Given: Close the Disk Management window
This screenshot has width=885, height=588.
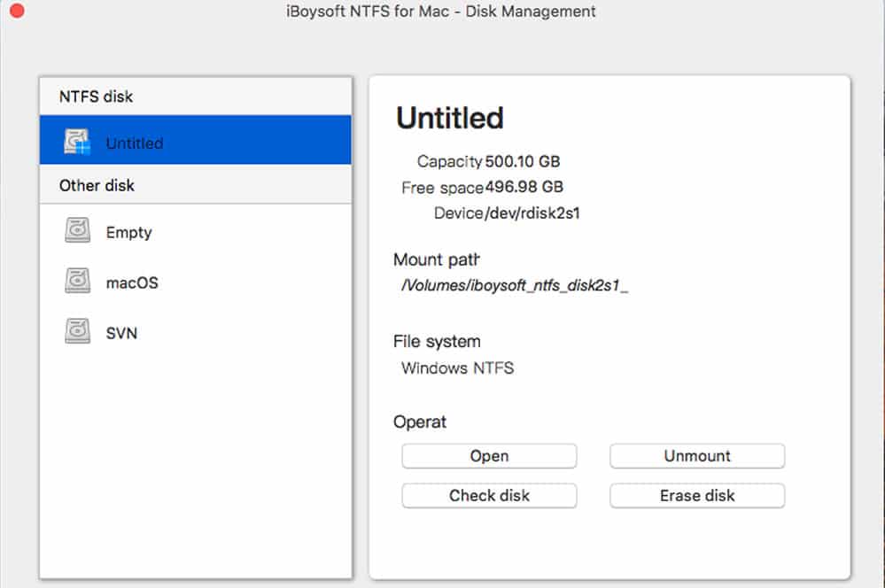Looking at the screenshot, I should [x=17, y=10].
